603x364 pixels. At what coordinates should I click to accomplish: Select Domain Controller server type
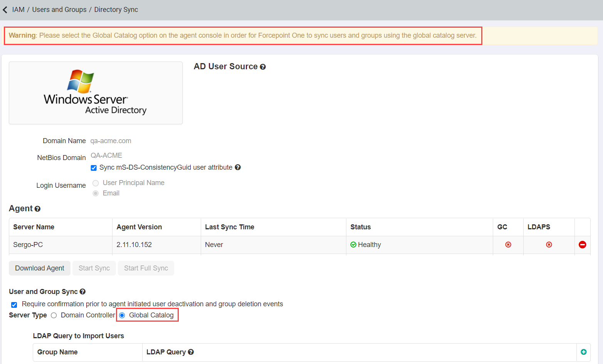click(x=54, y=316)
